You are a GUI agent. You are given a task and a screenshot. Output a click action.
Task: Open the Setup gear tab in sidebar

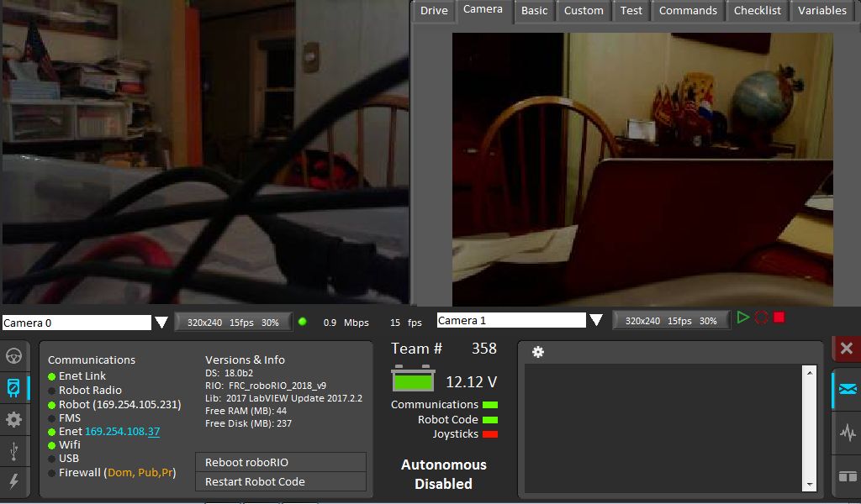pyautogui.click(x=13, y=419)
